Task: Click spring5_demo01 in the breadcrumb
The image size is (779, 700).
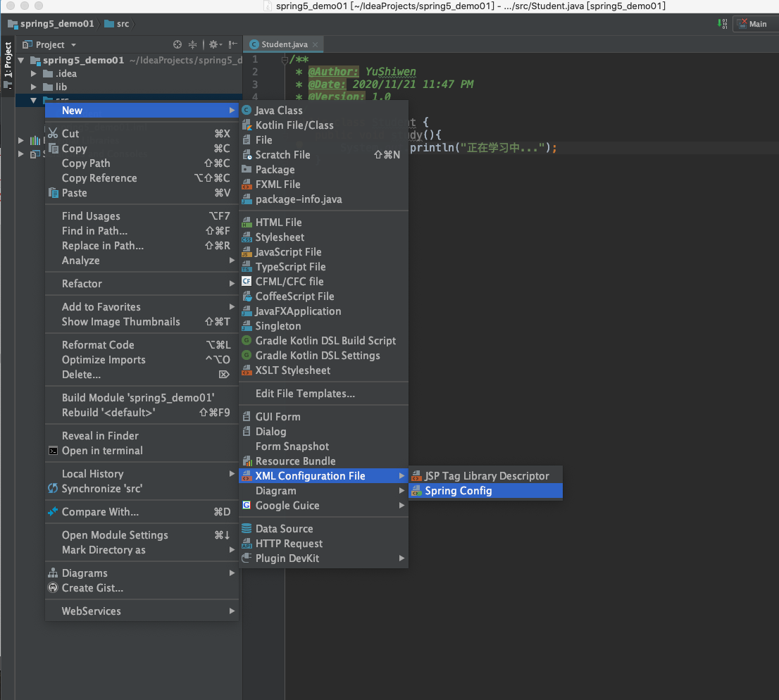Action: pos(51,24)
